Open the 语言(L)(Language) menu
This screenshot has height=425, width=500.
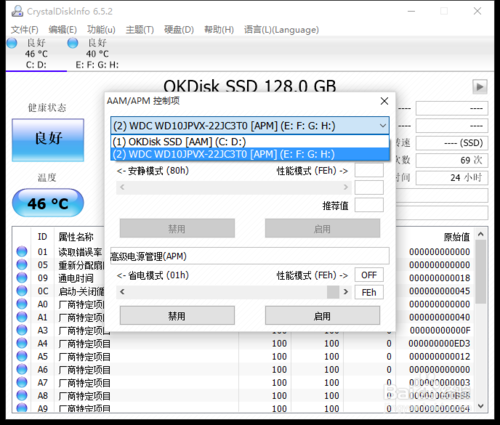coord(281,30)
